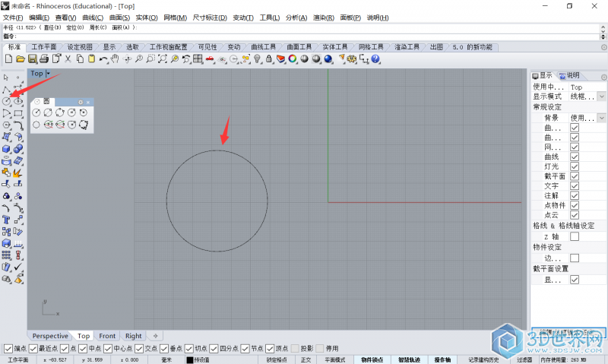Click the Undo arrow icon

point(103,59)
